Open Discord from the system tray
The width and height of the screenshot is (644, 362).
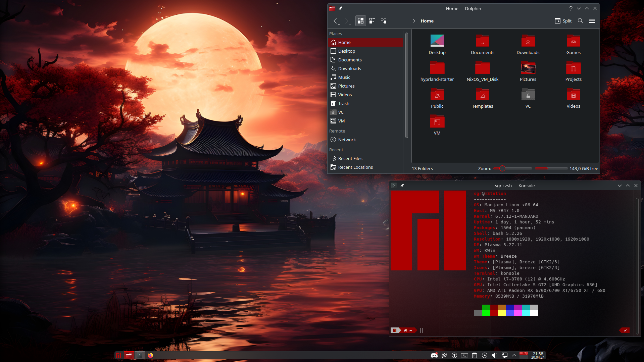click(x=434, y=355)
